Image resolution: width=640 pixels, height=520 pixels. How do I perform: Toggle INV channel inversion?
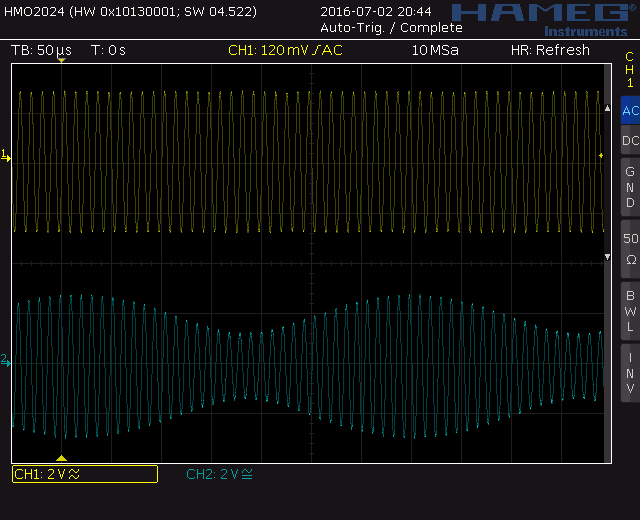tap(630, 373)
